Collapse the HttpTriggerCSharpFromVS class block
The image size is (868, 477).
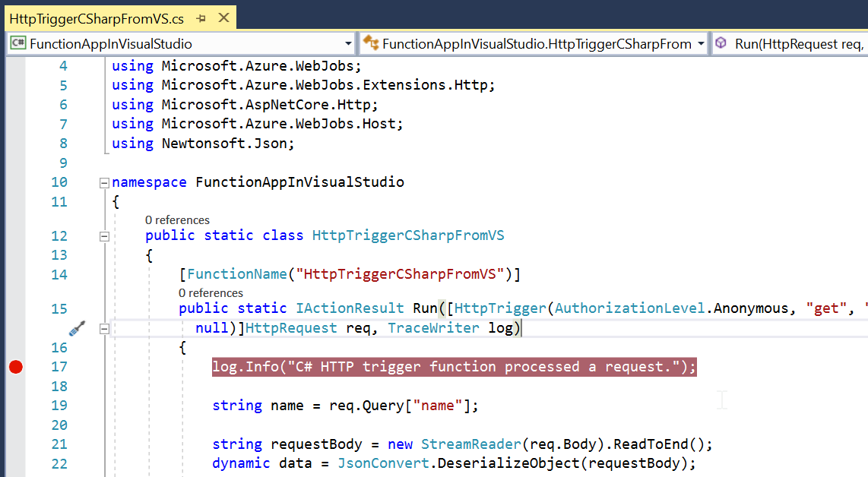pos(103,236)
